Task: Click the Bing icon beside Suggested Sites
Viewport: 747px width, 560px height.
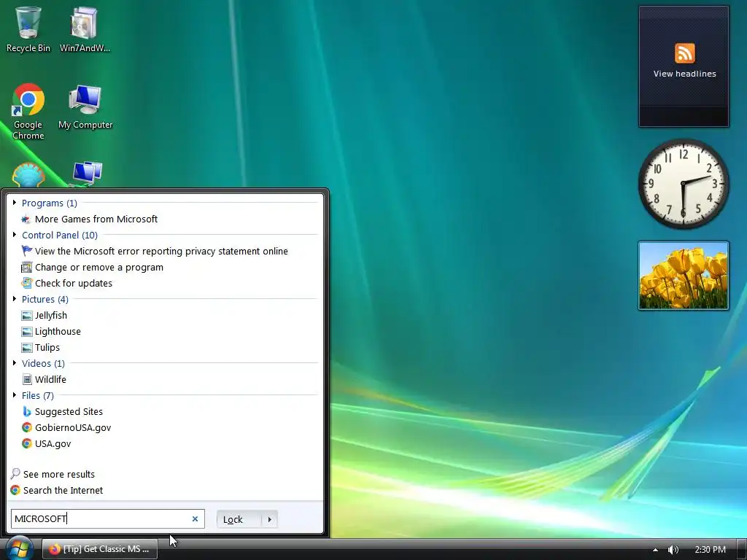Action: coord(27,411)
